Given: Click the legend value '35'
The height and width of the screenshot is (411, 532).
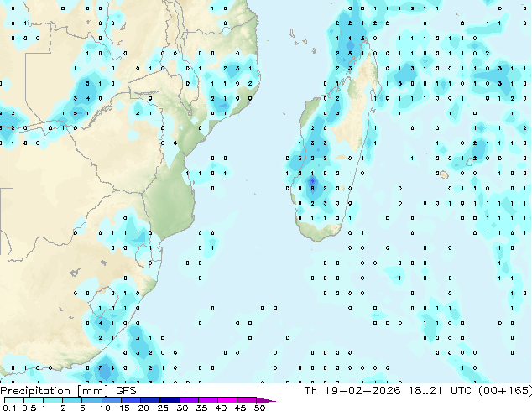Looking at the screenshot, I should click(x=201, y=408).
